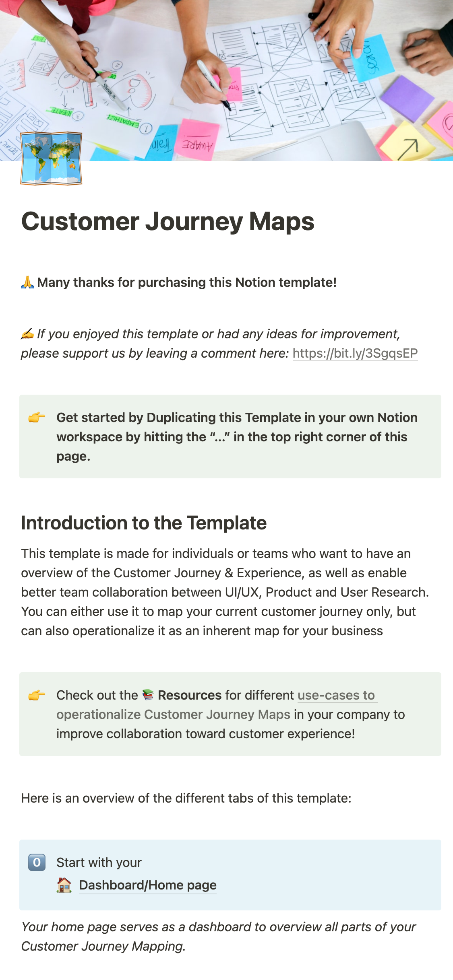Click the overview of different tabs sentence
Screen dimensions: 453x980
(186, 798)
